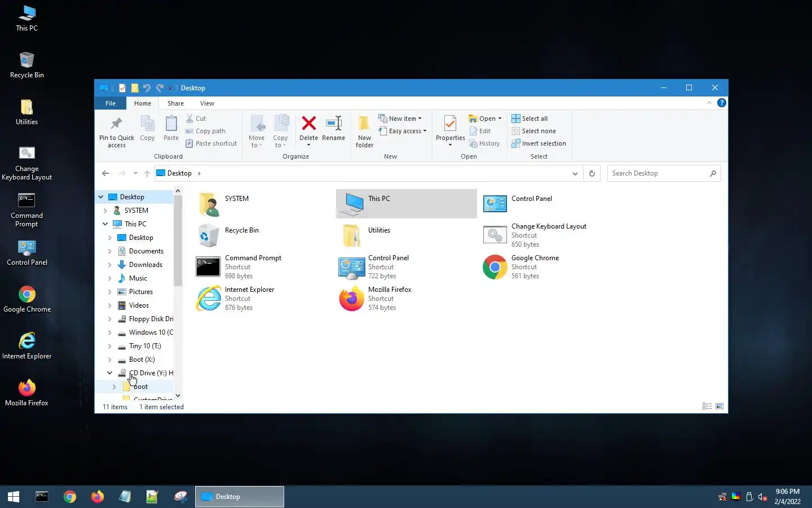The height and width of the screenshot is (508, 812).
Task: Open Easy access dropdown menu
Action: pos(403,131)
